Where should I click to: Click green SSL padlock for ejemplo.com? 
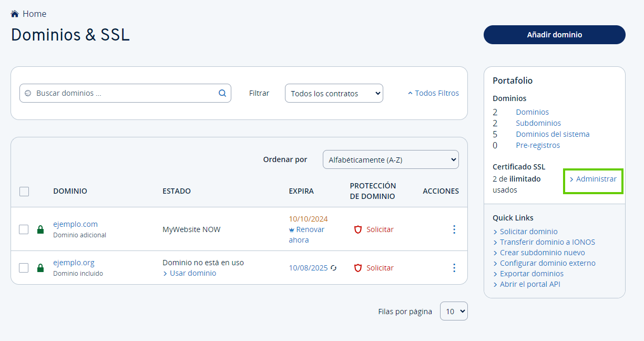click(x=40, y=229)
